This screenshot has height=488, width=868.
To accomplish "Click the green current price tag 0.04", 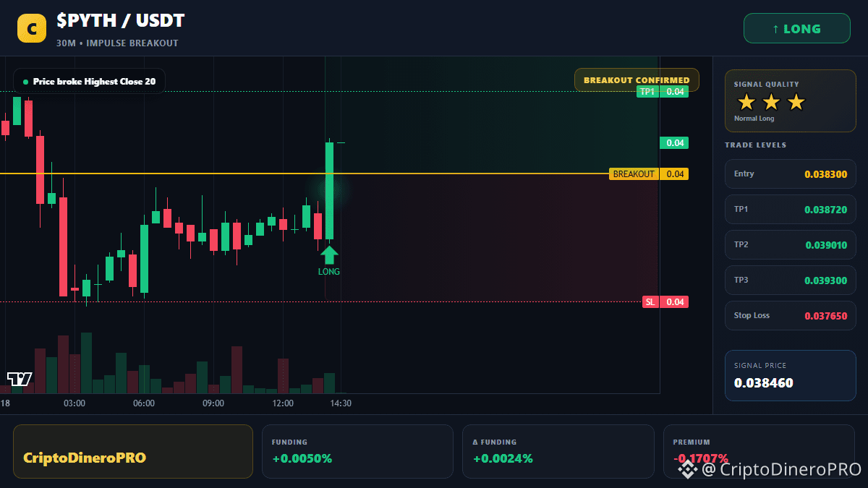I will tap(674, 143).
